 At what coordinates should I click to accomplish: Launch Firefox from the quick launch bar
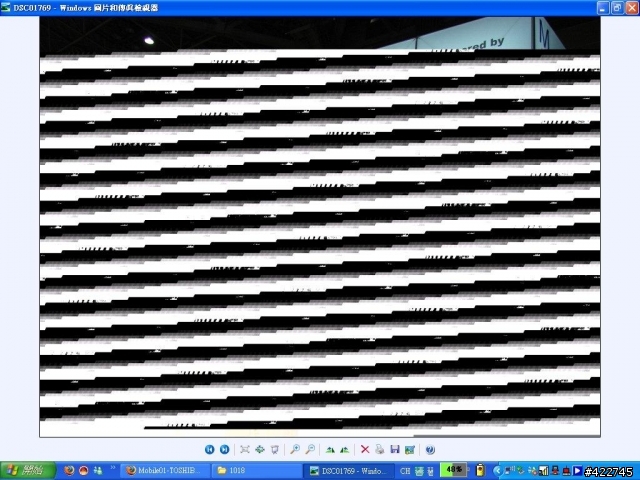tap(69, 471)
